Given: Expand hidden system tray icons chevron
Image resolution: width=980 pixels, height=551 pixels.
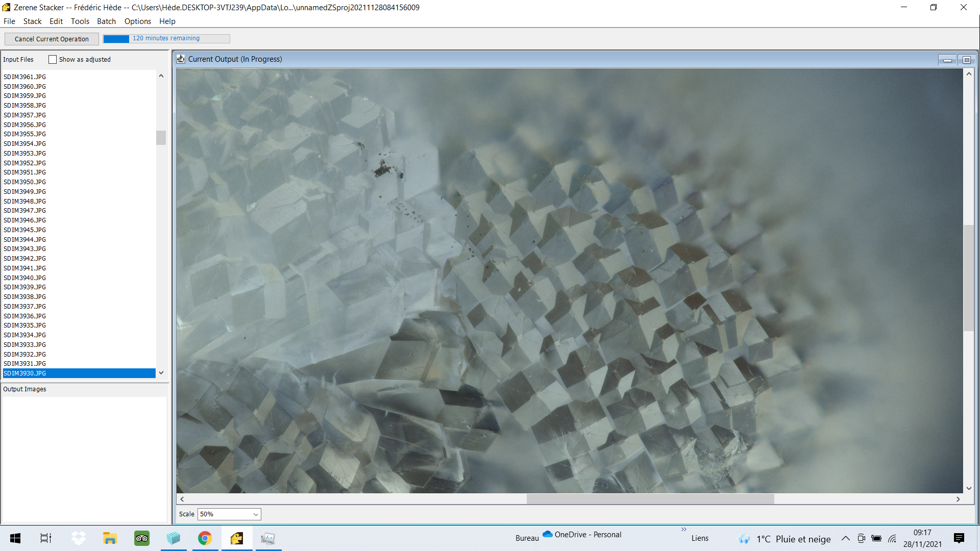Looking at the screenshot, I should [x=846, y=538].
